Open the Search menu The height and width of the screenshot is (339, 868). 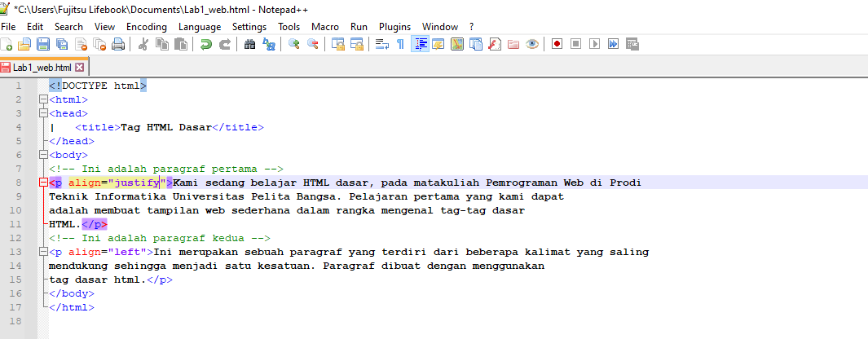click(x=68, y=27)
